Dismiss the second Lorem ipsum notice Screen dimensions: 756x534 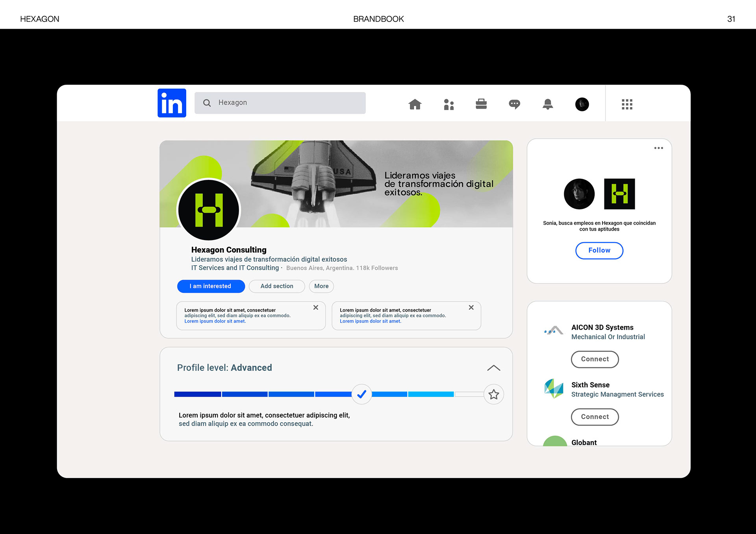[x=471, y=308]
